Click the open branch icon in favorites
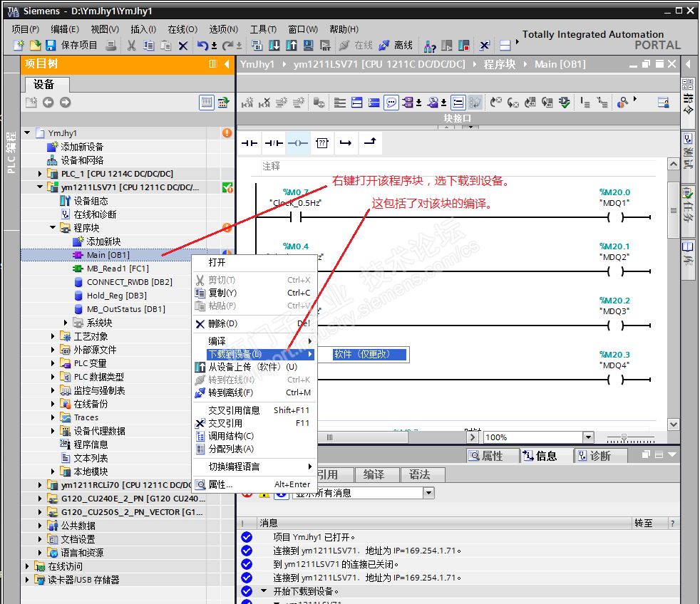The image size is (700, 604). pyautogui.click(x=346, y=143)
